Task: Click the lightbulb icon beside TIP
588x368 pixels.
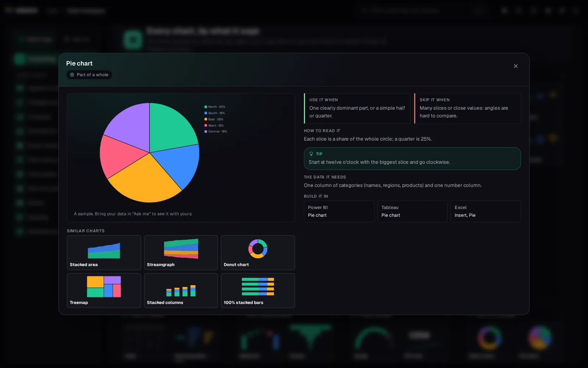Action: [x=311, y=154]
